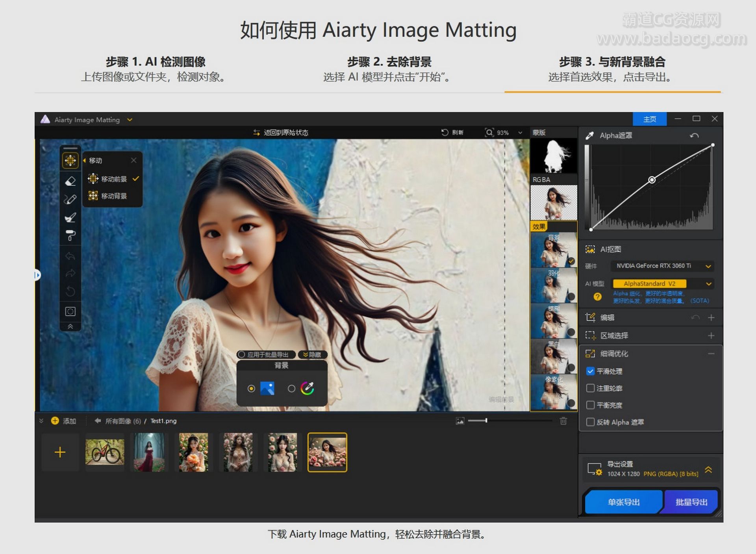
Task: Switch to the 效果 tab
Action: tap(539, 226)
